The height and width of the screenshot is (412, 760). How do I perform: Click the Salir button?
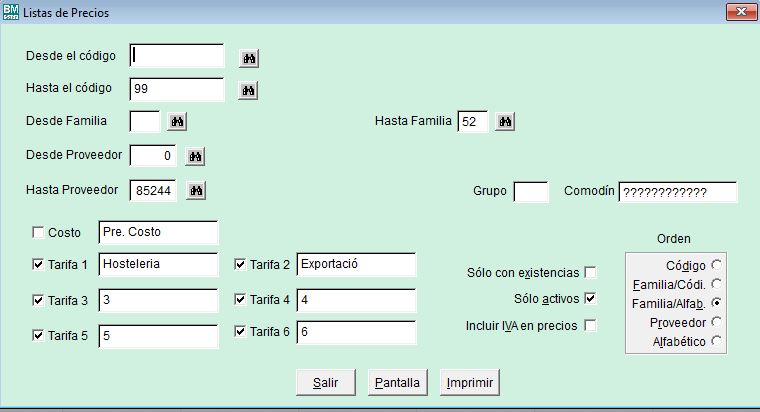coord(325,383)
